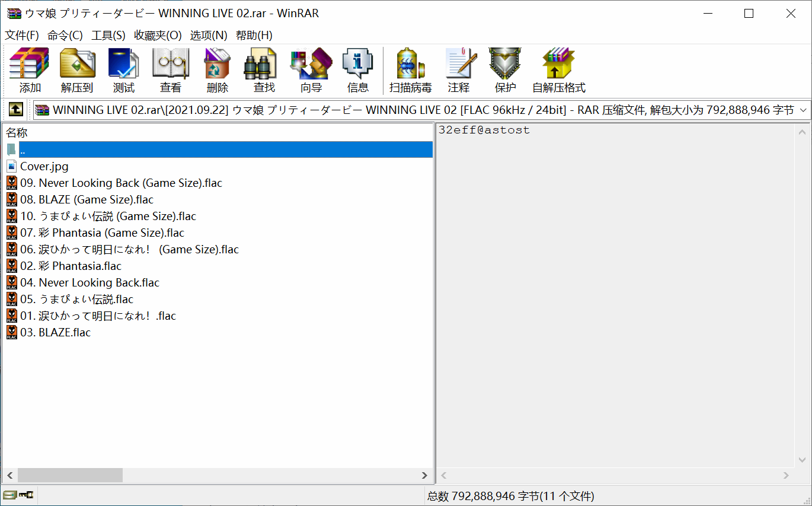Click the 删除 (Delete) recycle icon
The height and width of the screenshot is (506, 812).
217,71
